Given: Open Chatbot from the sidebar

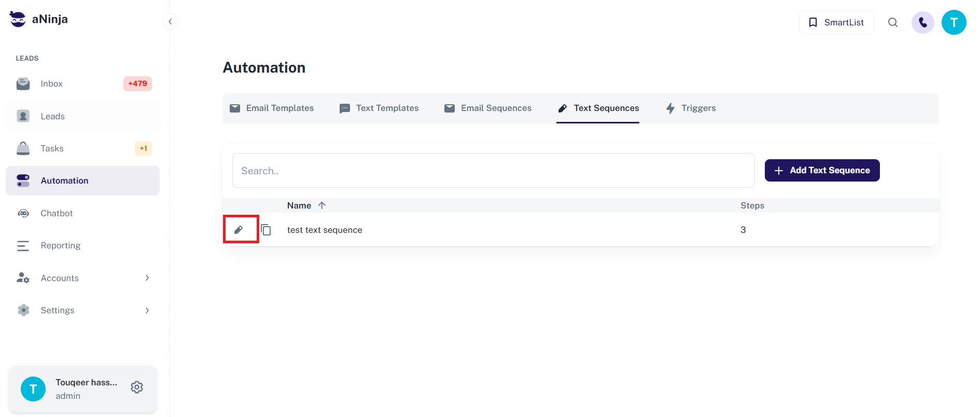Looking at the screenshot, I should point(57,213).
